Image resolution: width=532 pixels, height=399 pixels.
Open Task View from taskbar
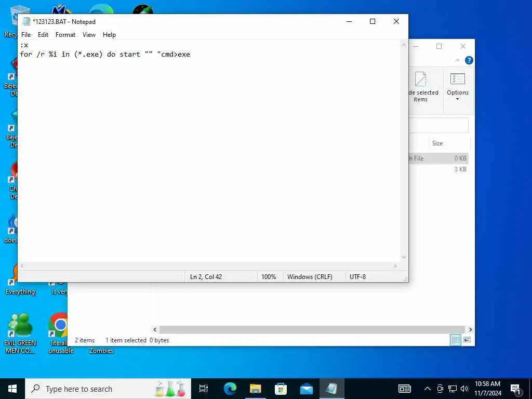pos(204,389)
